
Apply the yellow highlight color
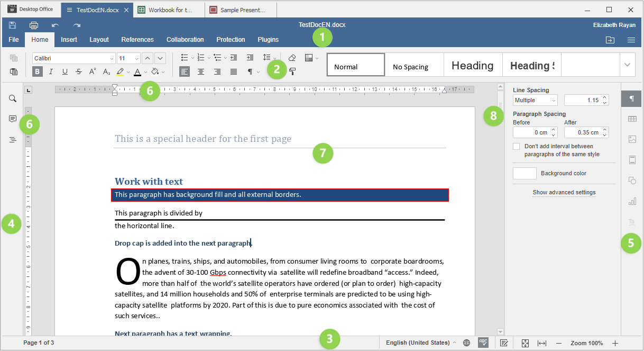(120, 71)
